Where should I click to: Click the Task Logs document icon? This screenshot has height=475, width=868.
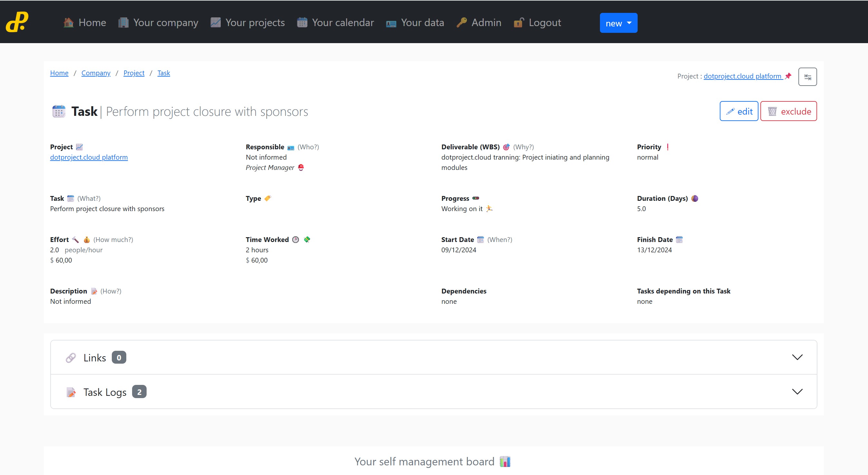[x=71, y=392]
